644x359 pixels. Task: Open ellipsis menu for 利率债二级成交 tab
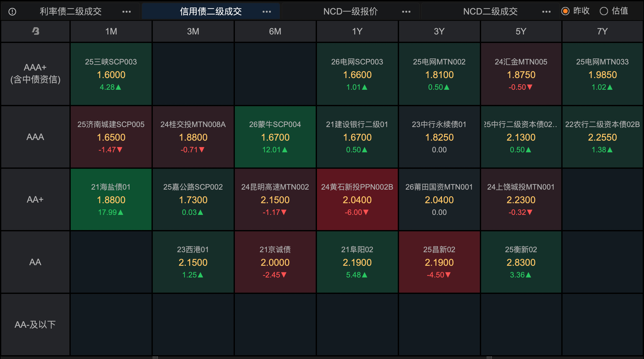[x=126, y=12]
